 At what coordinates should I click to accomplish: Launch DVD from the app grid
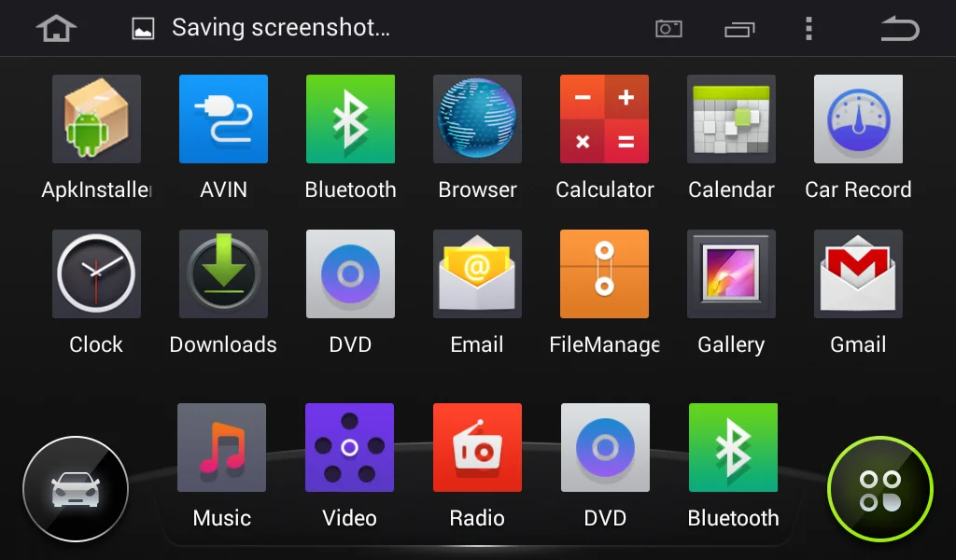(351, 273)
